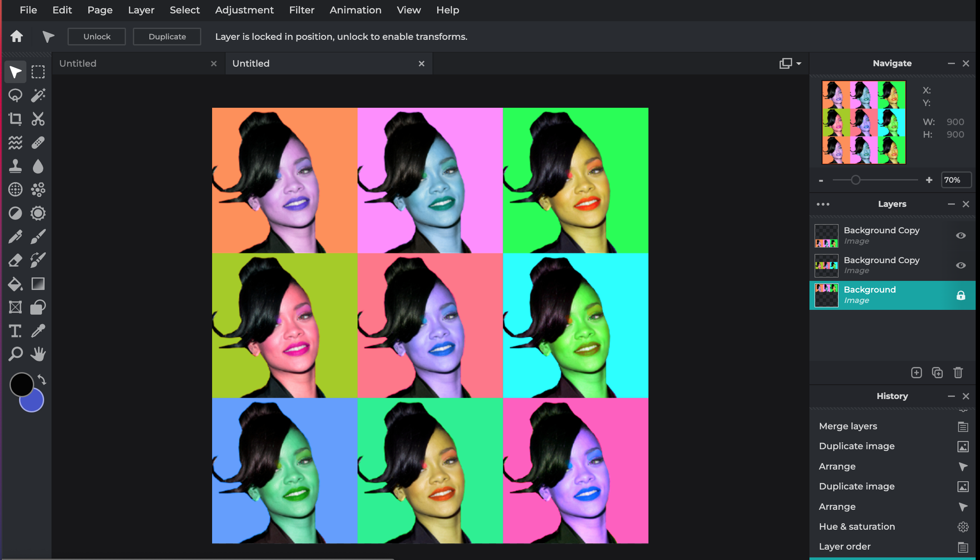Image resolution: width=980 pixels, height=560 pixels.
Task: Select the Dodge/Burn half-circle tool
Action: [x=15, y=213]
